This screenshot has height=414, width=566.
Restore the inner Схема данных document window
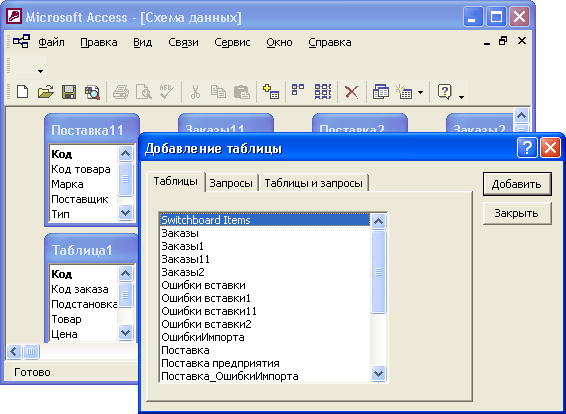pyautogui.click(x=503, y=41)
